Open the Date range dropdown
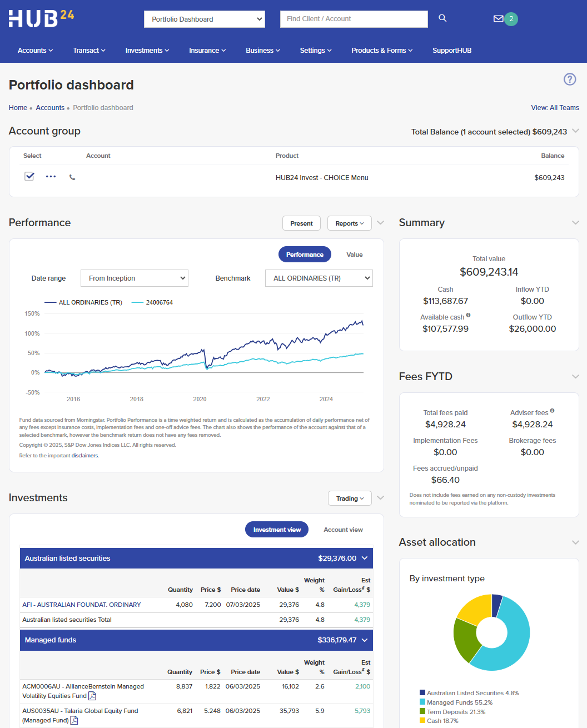Image resolution: width=587 pixels, height=728 pixels. pos(135,278)
